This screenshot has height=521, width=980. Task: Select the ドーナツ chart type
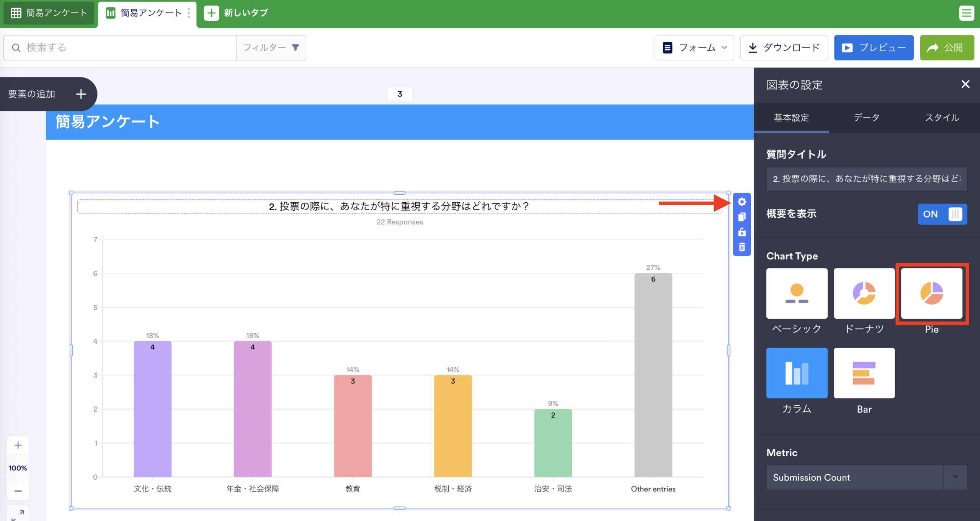click(864, 294)
